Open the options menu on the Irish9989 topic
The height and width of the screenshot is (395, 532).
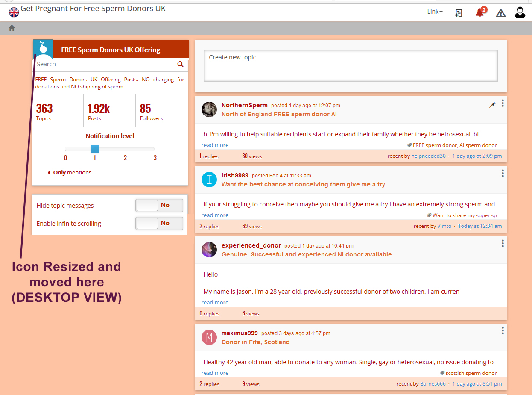(x=503, y=173)
